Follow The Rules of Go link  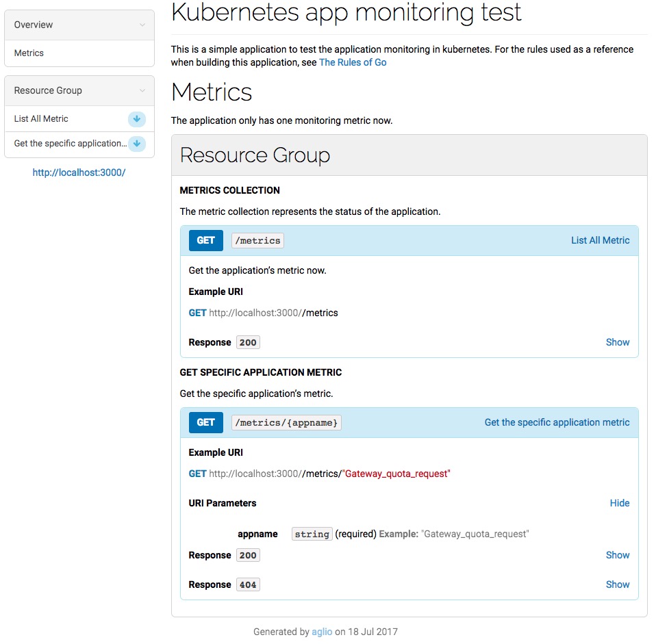pyautogui.click(x=353, y=62)
